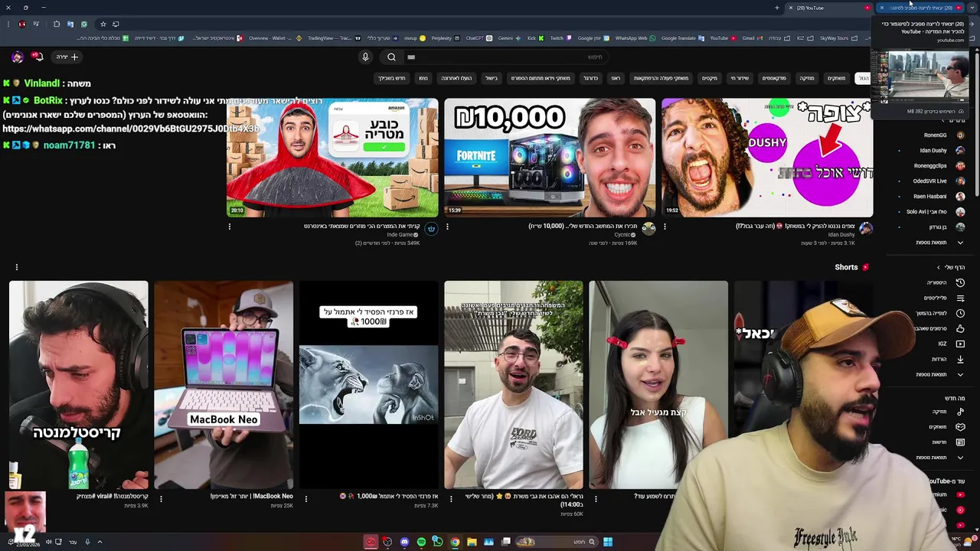This screenshot has height=551, width=980.
Task: Select the Mixes (מיקסים) chip
Action: pos(710,78)
